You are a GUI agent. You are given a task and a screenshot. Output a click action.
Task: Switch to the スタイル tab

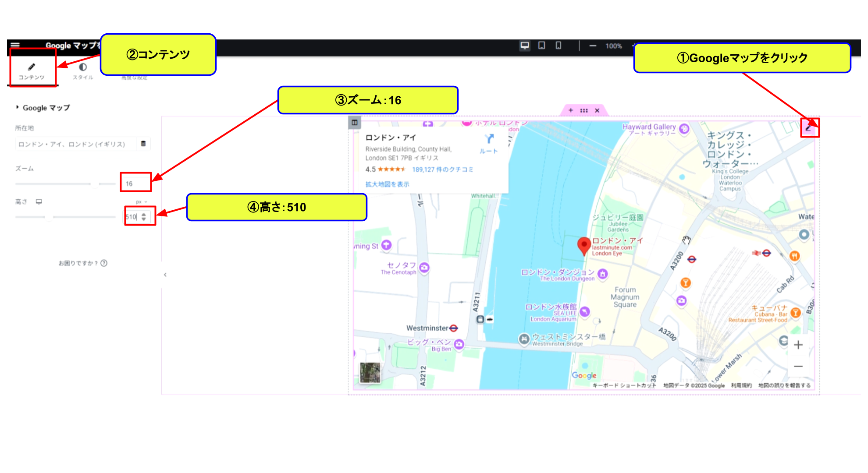pyautogui.click(x=83, y=71)
